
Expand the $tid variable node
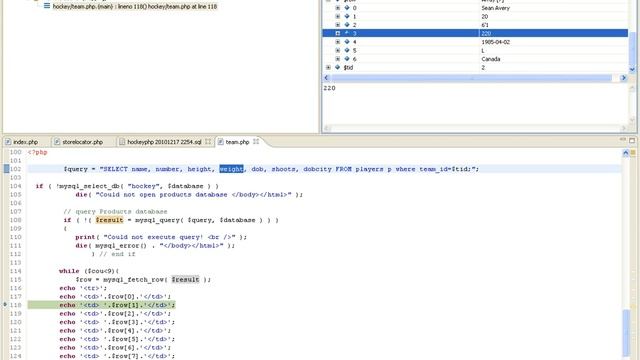[328, 67]
